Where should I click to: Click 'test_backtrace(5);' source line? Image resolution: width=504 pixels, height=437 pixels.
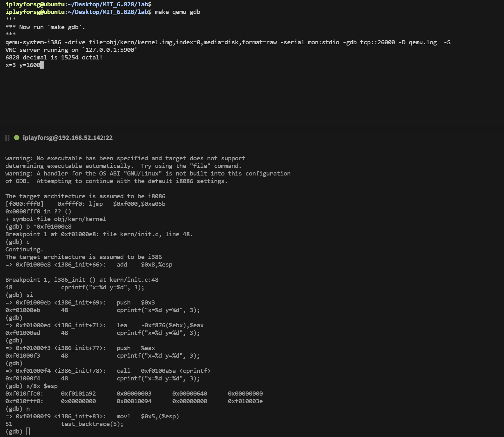pyautogui.click(x=92, y=424)
